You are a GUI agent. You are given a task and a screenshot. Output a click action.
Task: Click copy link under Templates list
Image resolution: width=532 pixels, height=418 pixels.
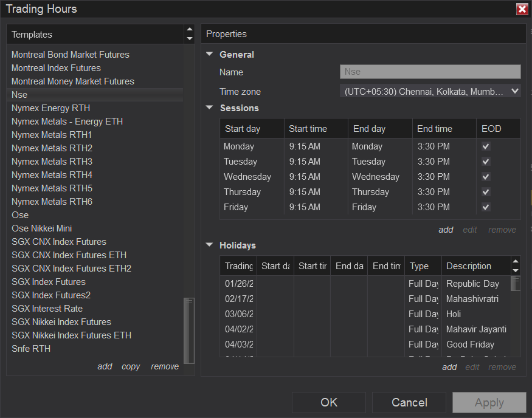(131, 366)
